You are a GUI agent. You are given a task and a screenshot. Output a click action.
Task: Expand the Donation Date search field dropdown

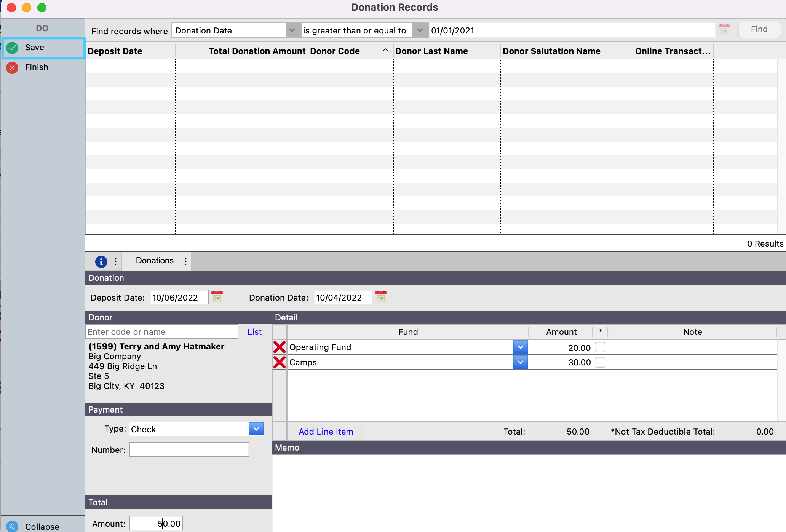(292, 30)
